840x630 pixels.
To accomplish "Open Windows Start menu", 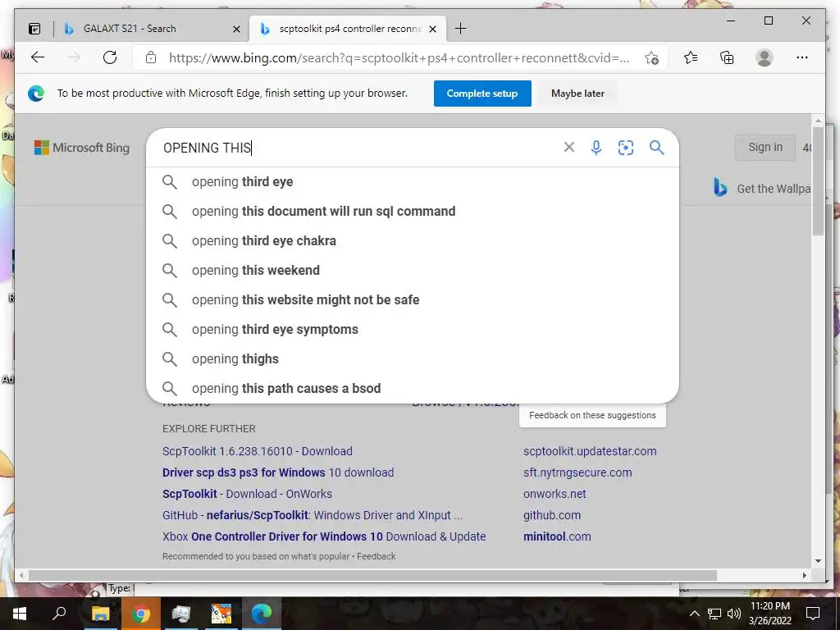I will 20,614.
